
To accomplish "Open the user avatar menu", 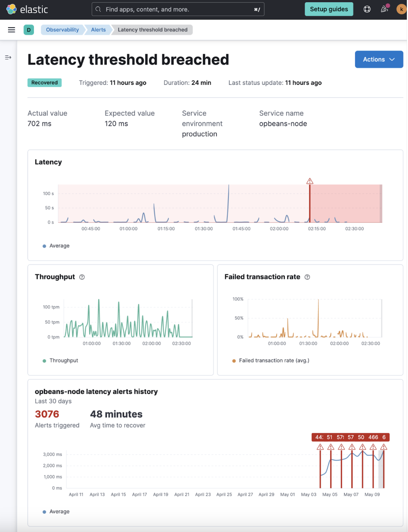I will 401,9.
